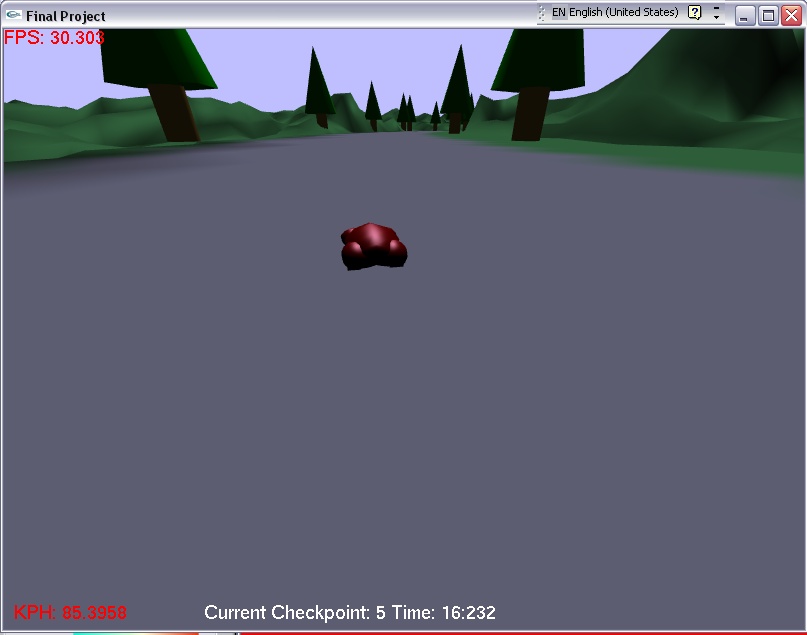This screenshot has height=635, width=807.
Task: Close the Final Project window
Action: (x=791, y=15)
